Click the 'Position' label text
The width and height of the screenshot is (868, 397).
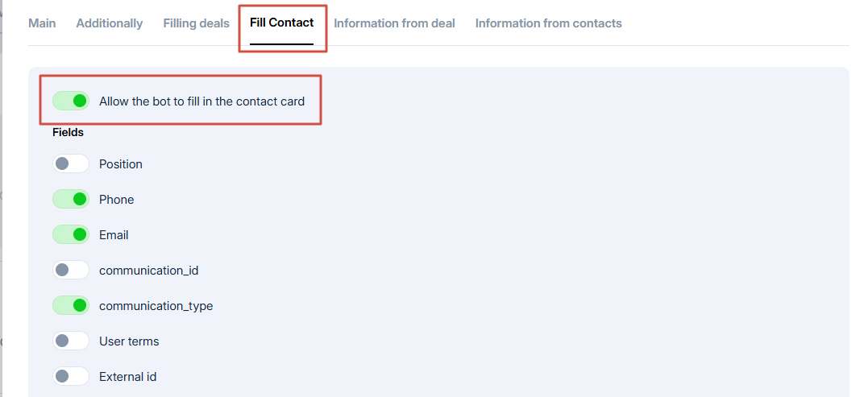tap(121, 164)
